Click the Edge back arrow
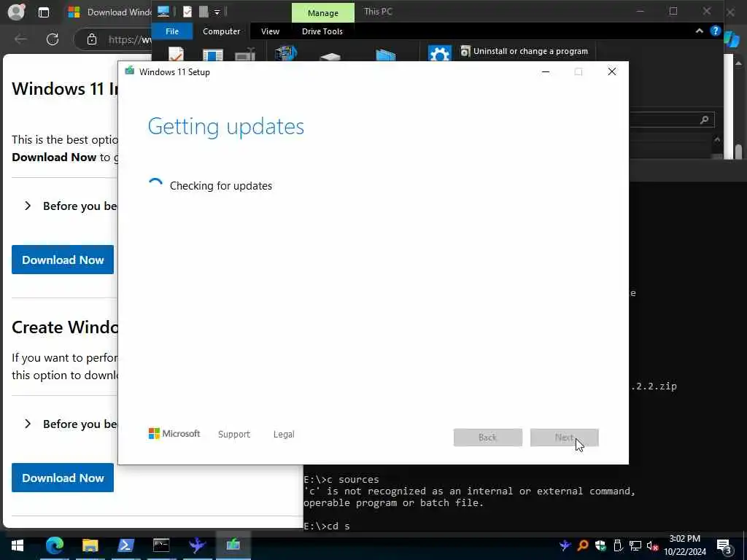This screenshot has height=560, width=747. (x=20, y=39)
